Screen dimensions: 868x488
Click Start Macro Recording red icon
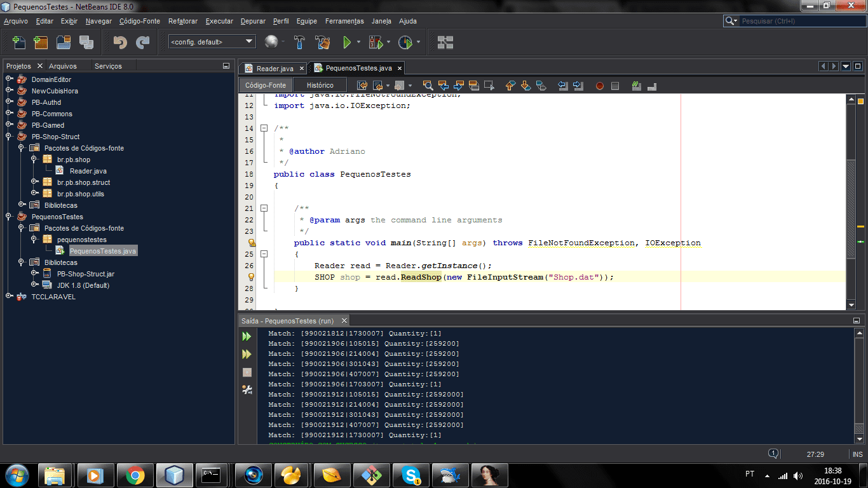pos(599,86)
